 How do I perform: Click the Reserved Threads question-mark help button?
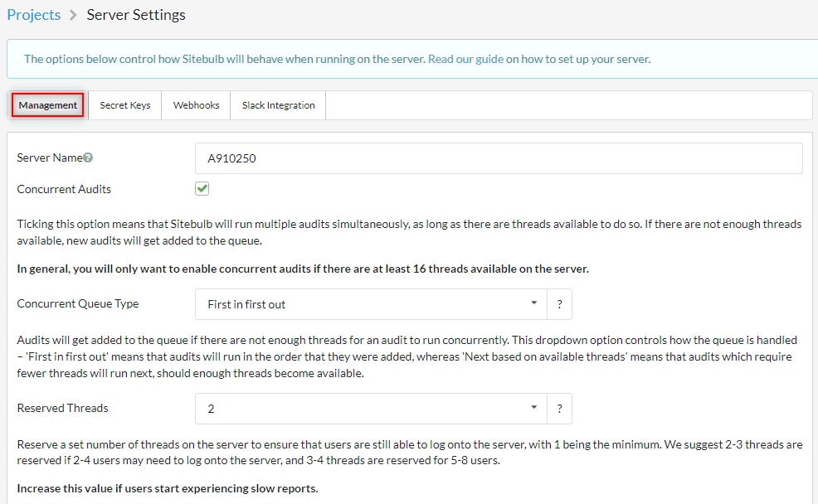[559, 409]
